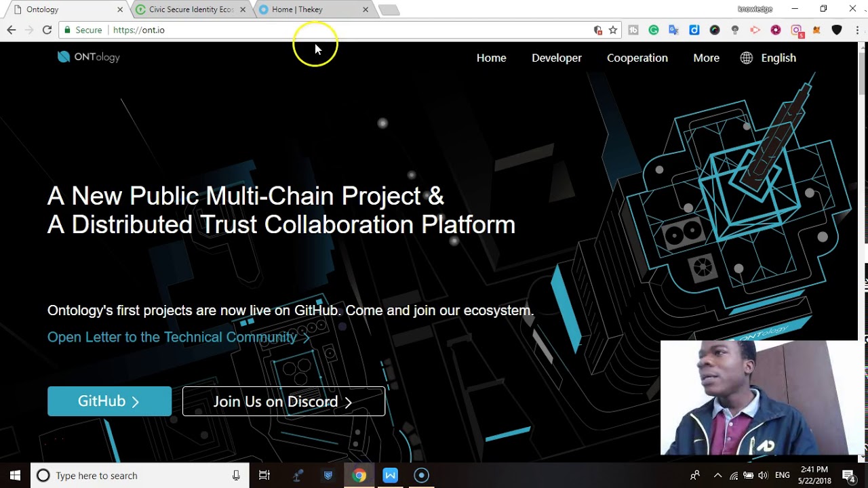
Task: Open the Letter to the Technical Community link
Action: click(178, 337)
